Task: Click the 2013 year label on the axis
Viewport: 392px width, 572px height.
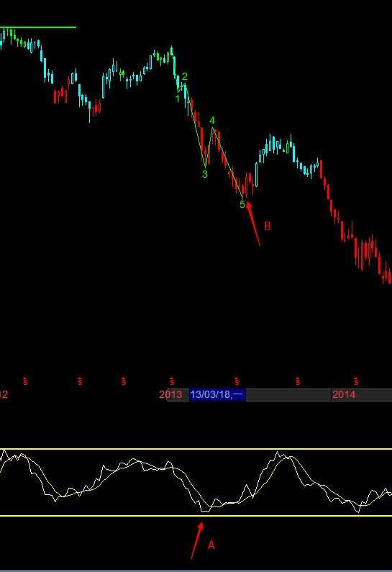Action: 170,394
